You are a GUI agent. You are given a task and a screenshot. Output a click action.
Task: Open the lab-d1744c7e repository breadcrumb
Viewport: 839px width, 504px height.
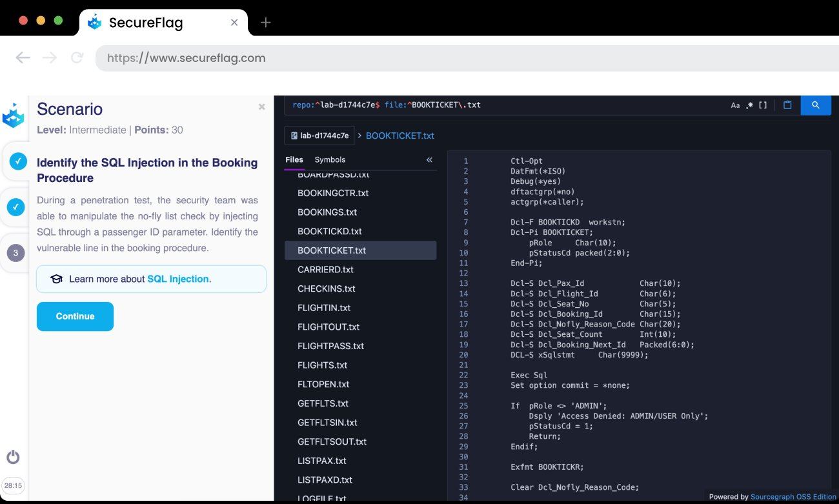[x=319, y=136]
